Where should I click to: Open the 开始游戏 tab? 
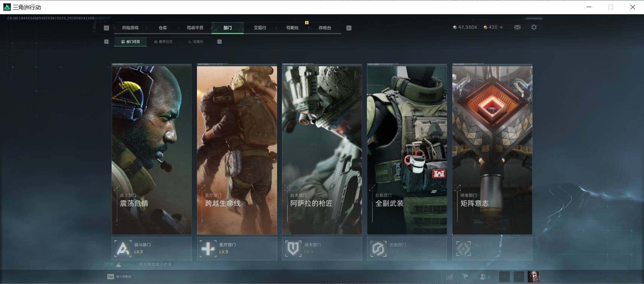pyautogui.click(x=130, y=28)
